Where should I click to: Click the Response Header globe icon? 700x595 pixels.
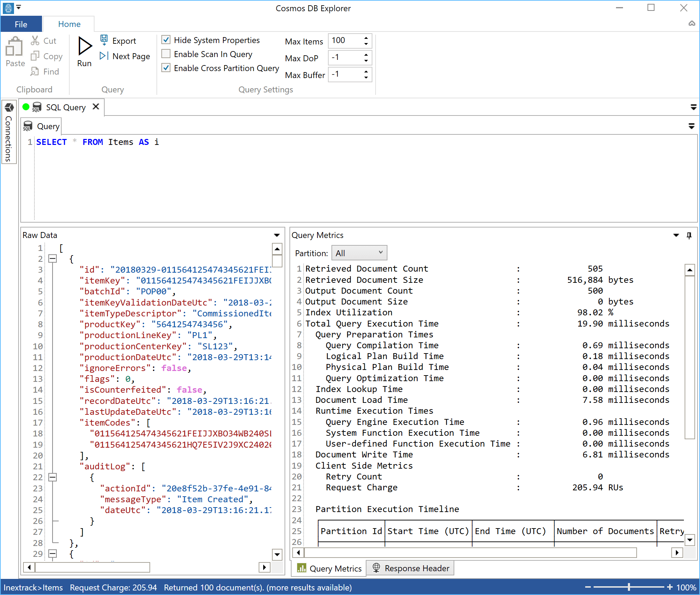(x=376, y=568)
